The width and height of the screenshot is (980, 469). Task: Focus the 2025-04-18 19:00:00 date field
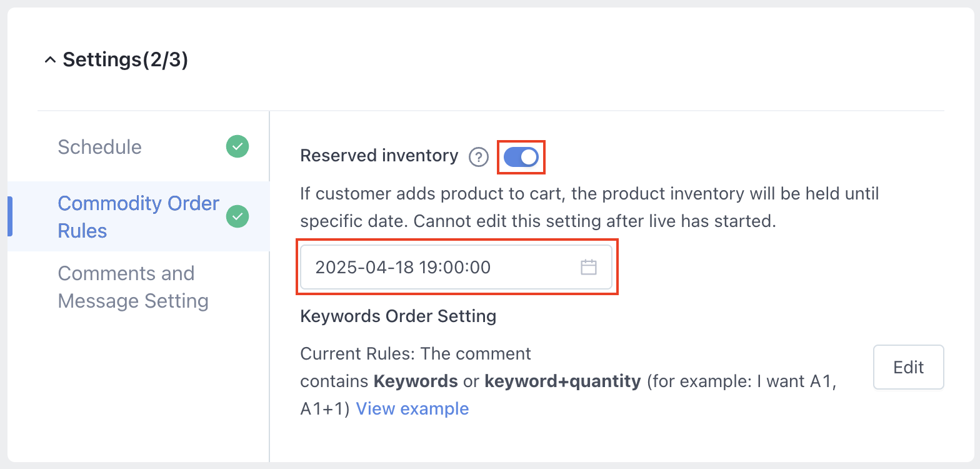456,268
